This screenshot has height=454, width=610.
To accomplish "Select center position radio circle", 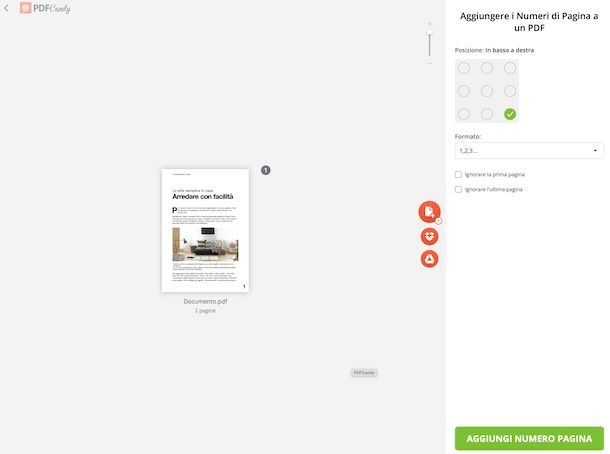I will point(487,91).
